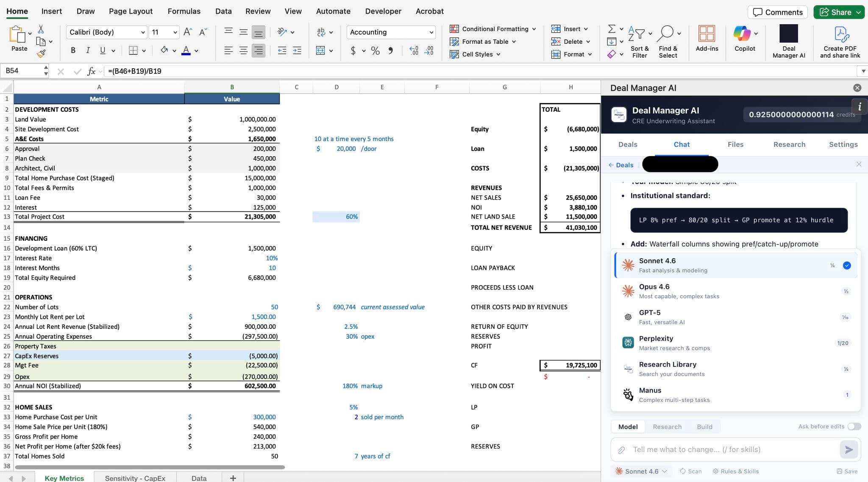Open the Data sheet tab
Viewport: 868px width, 482px height.
click(x=199, y=478)
